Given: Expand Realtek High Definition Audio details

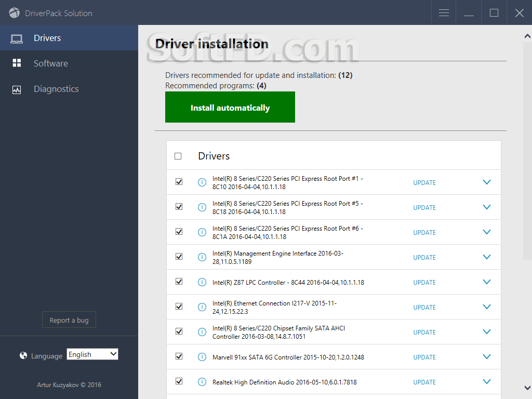Looking at the screenshot, I should point(486,382).
